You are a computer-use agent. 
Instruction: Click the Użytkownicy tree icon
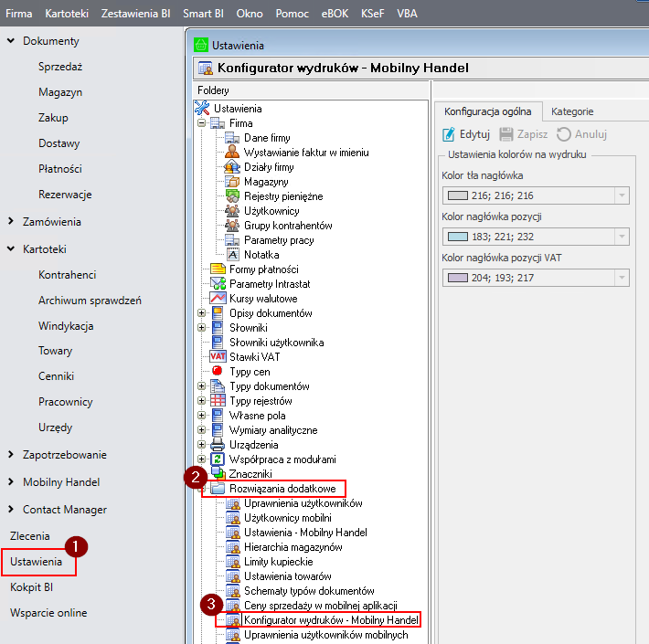point(232,211)
